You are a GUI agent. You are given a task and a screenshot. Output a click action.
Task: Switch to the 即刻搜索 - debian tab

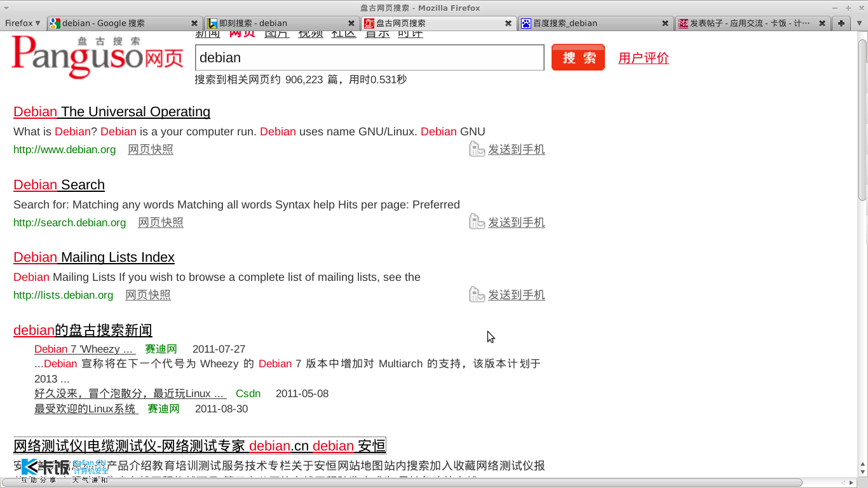point(282,23)
